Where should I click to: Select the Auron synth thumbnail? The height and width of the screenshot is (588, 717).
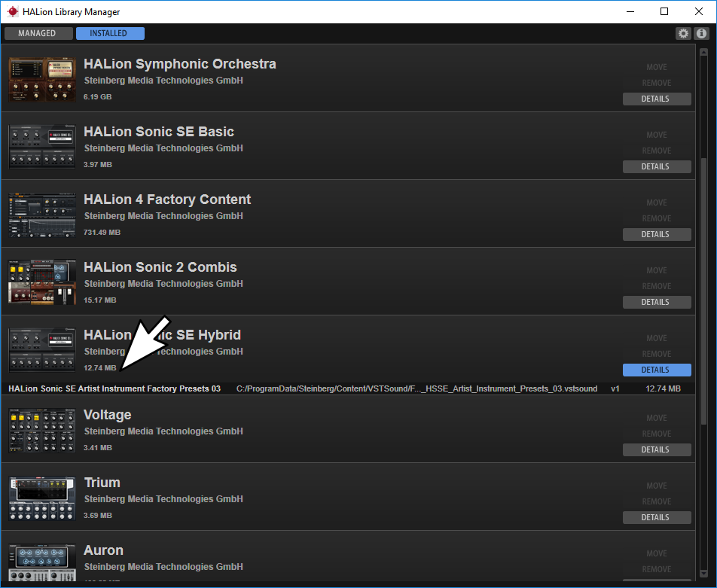pyautogui.click(x=42, y=562)
